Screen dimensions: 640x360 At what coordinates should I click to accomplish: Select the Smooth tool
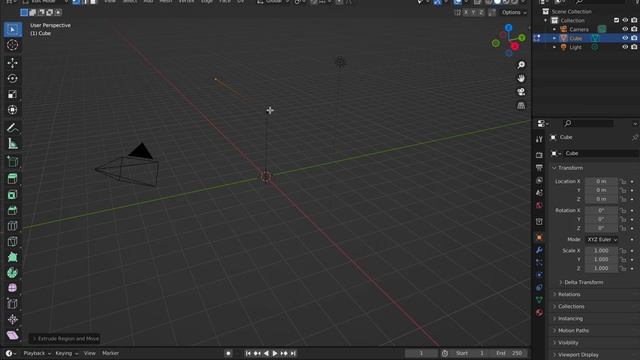click(x=13, y=288)
